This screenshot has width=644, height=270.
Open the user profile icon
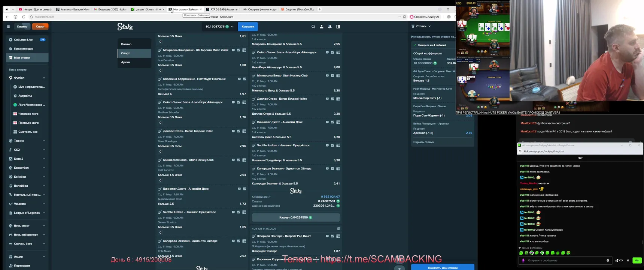pos(322,27)
